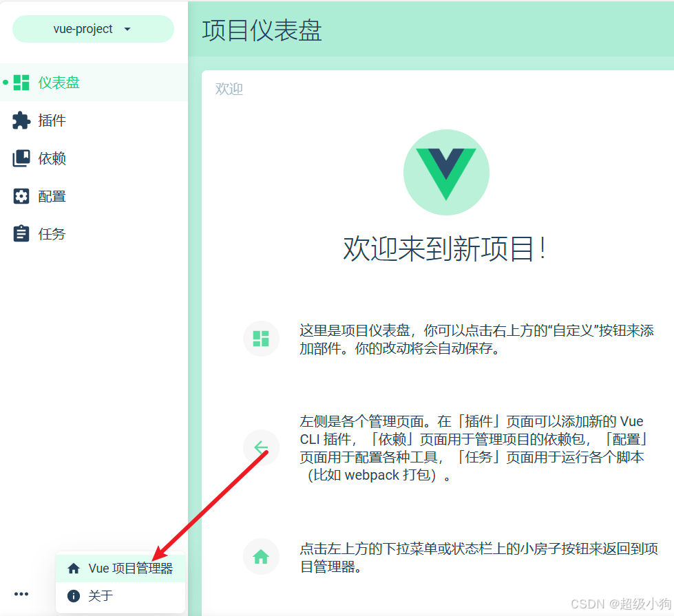Click the three-dots more menu button

point(21,594)
